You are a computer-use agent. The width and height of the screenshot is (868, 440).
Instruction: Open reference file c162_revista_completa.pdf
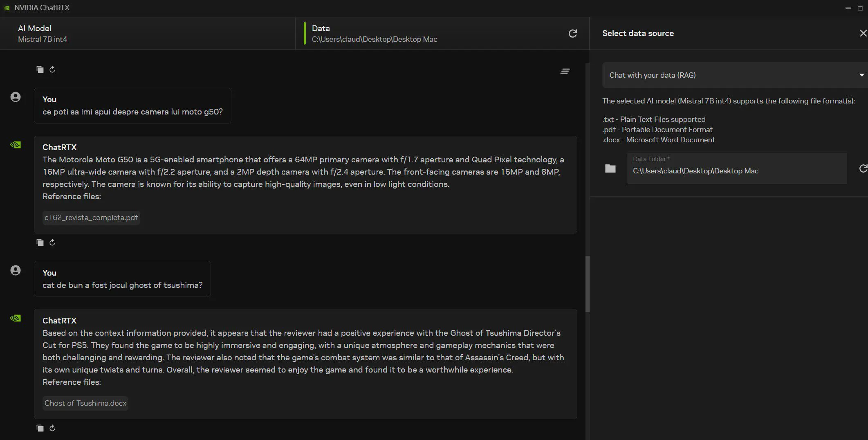[x=91, y=218]
